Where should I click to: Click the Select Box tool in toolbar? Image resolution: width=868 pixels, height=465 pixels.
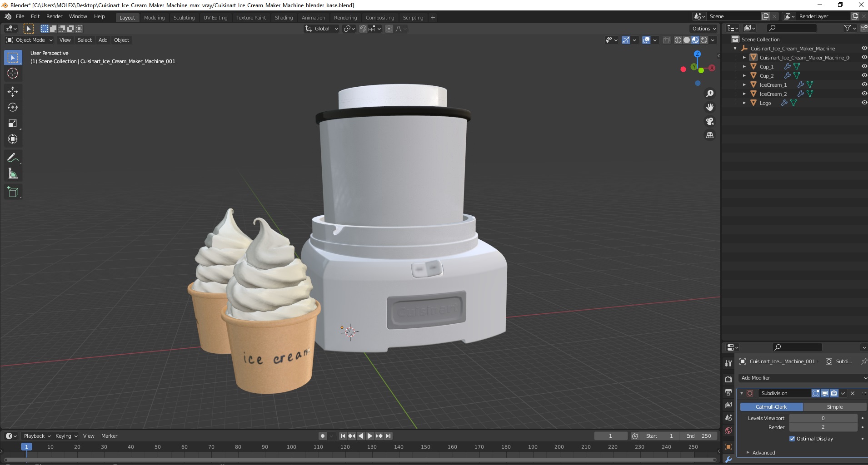coord(13,58)
